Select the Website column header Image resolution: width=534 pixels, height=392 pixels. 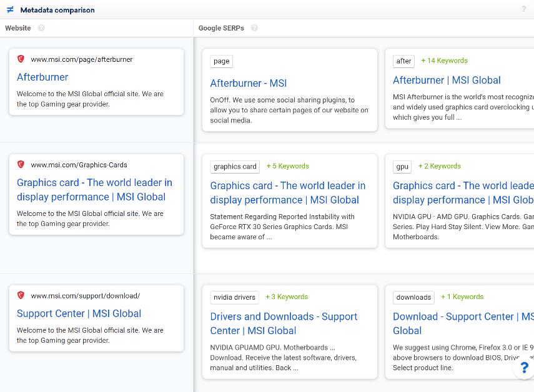(x=19, y=28)
